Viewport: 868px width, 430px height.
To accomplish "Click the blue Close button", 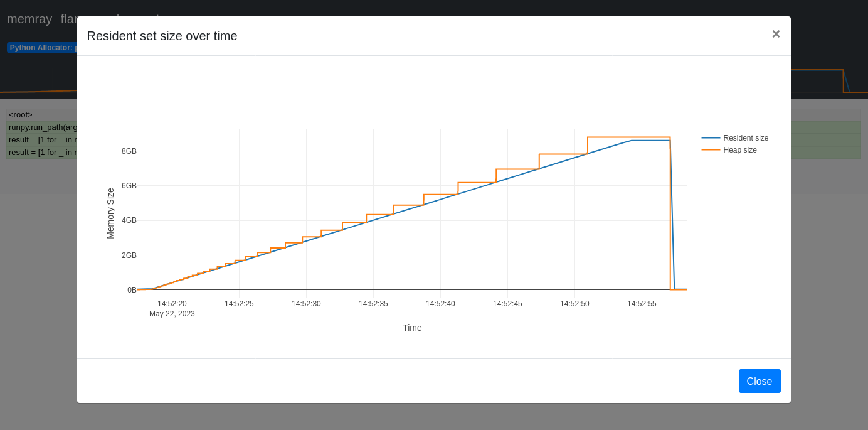I will point(759,381).
